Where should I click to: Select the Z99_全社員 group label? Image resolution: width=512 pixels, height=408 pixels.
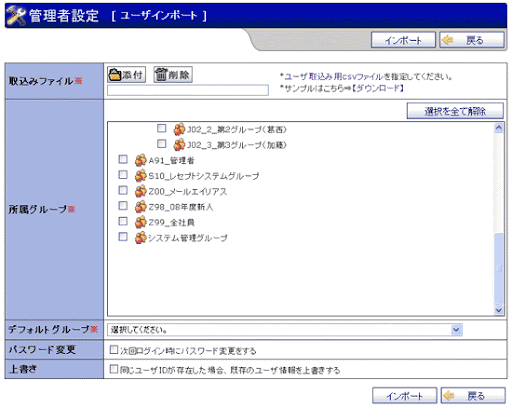(x=171, y=223)
